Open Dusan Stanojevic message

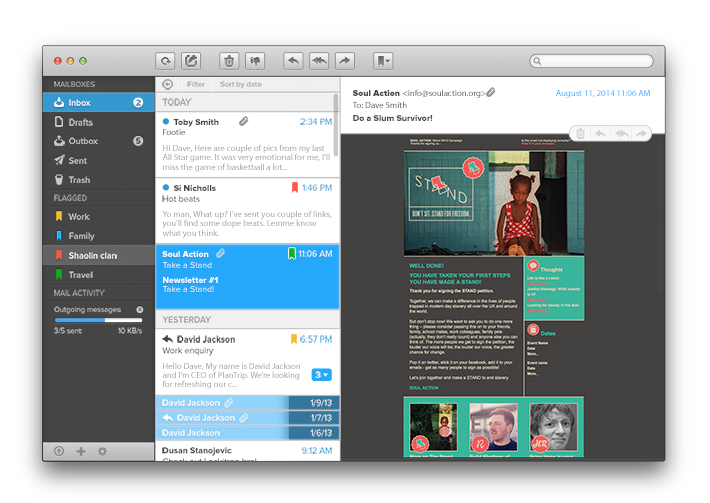pos(247,452)
